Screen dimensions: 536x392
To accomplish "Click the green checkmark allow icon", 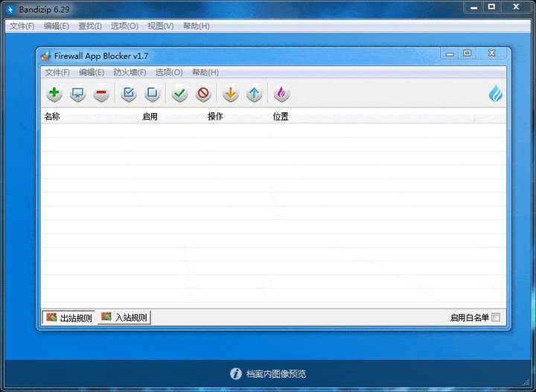I will click(x=180, y=93).
